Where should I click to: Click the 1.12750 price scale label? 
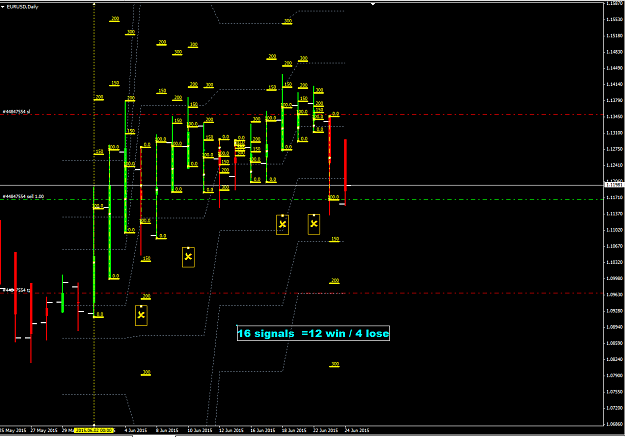614,149
